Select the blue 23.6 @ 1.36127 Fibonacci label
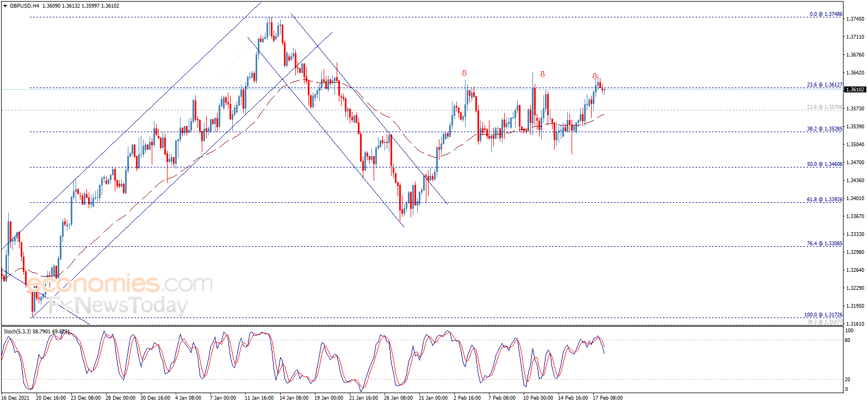 (824, 85)
